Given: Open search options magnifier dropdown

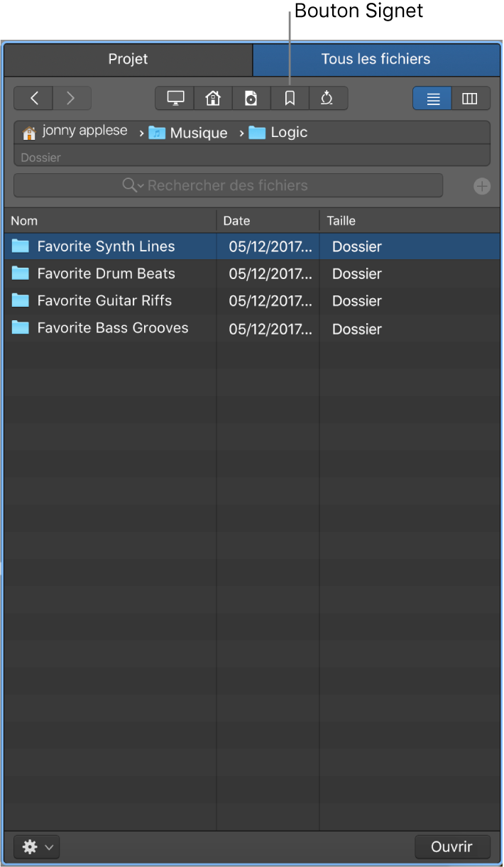Looking at the screenshot, I should (x=132, y=186).
